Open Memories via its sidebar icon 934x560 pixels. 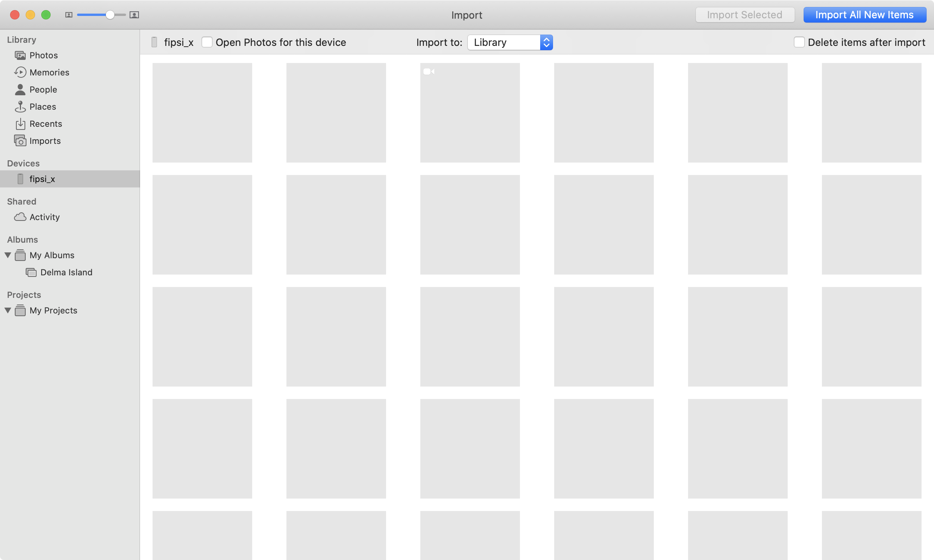20,72
